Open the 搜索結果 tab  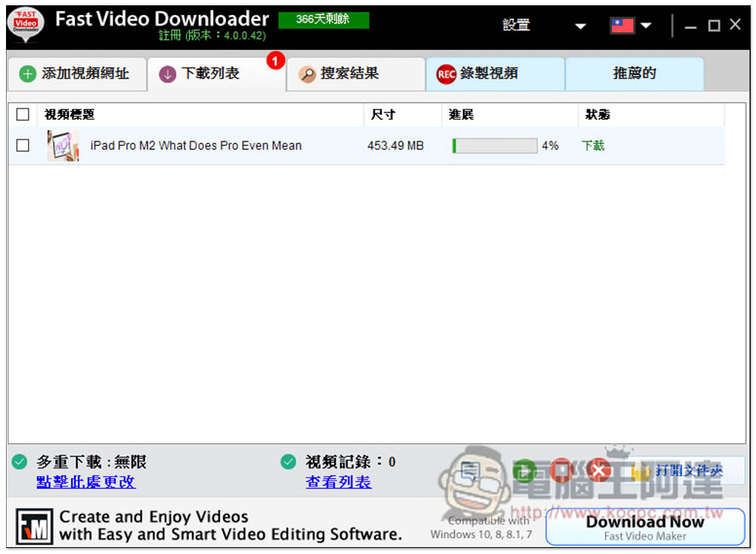pos(356,74)
